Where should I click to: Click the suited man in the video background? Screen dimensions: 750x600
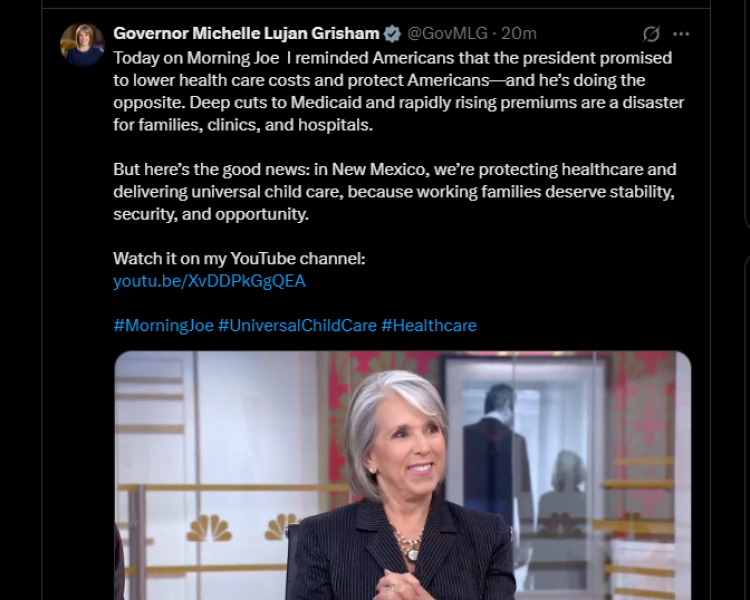[494, 450]
